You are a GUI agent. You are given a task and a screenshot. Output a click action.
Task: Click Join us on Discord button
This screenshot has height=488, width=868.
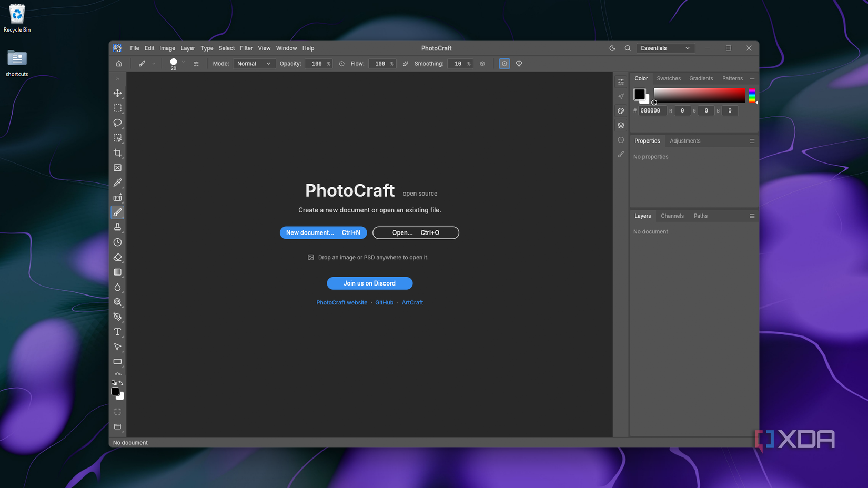pyautogui.click(x=369, y=283)
